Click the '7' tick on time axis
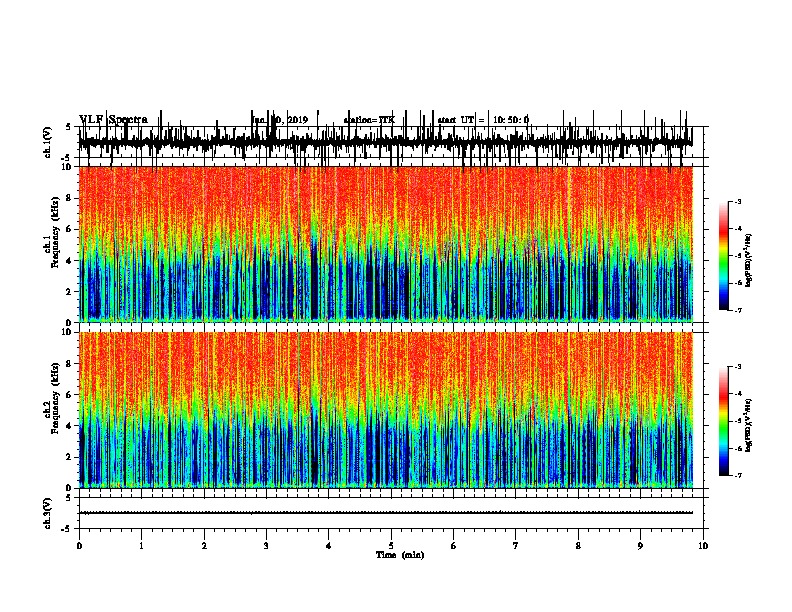792x612 pixels. point(516,546)
